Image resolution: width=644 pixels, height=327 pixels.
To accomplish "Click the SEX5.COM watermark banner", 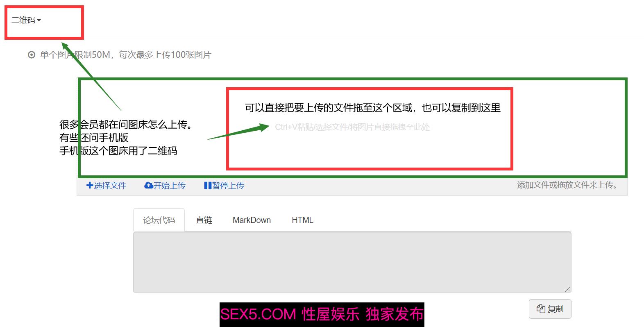I will (x=322, y=314).
